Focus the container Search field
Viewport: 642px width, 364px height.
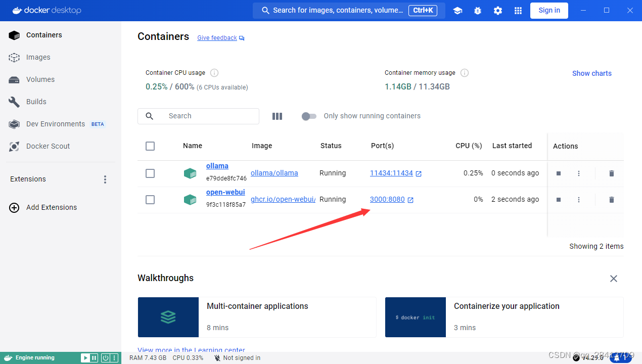point(198,116)
